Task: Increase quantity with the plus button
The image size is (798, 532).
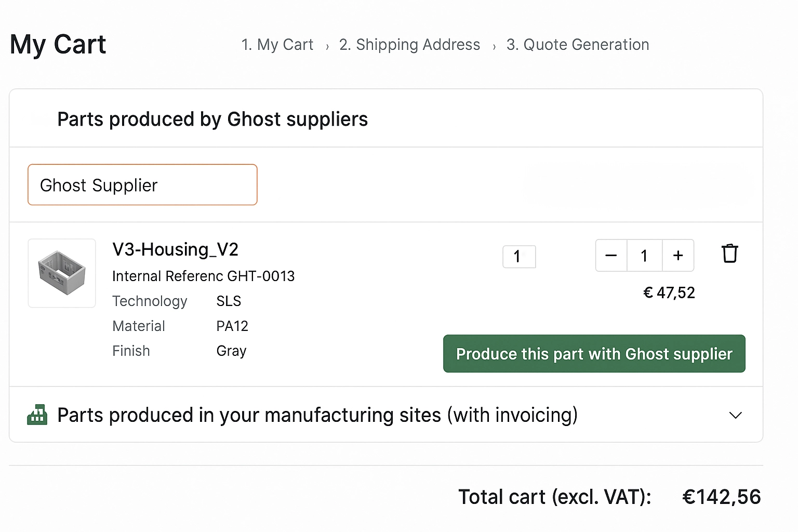Action: click(678, 256)
